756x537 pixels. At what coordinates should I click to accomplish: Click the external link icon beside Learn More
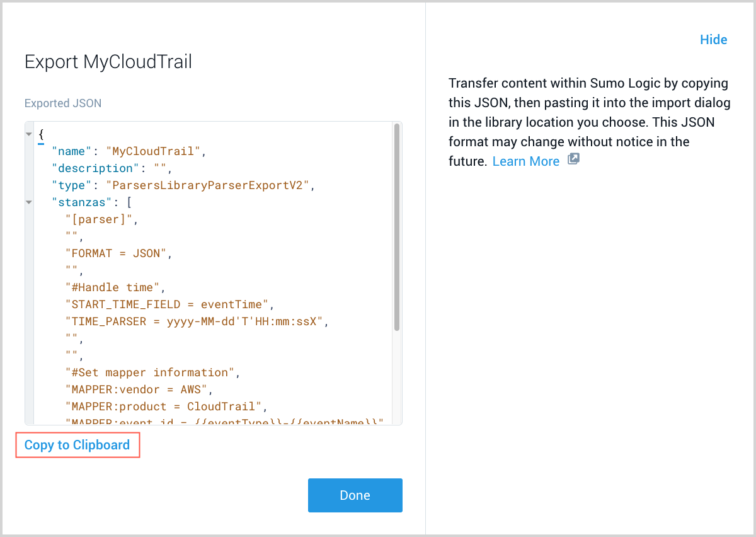tap(573, 159)
